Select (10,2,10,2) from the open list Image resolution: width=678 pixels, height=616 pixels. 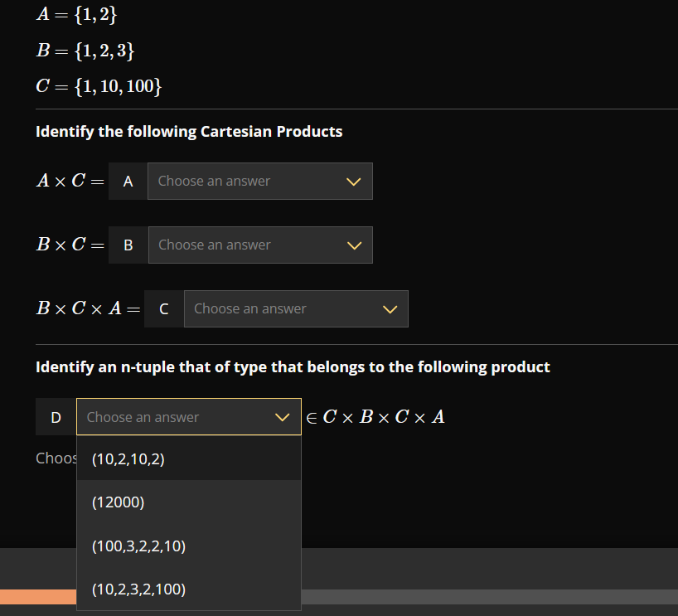(128, 458)
